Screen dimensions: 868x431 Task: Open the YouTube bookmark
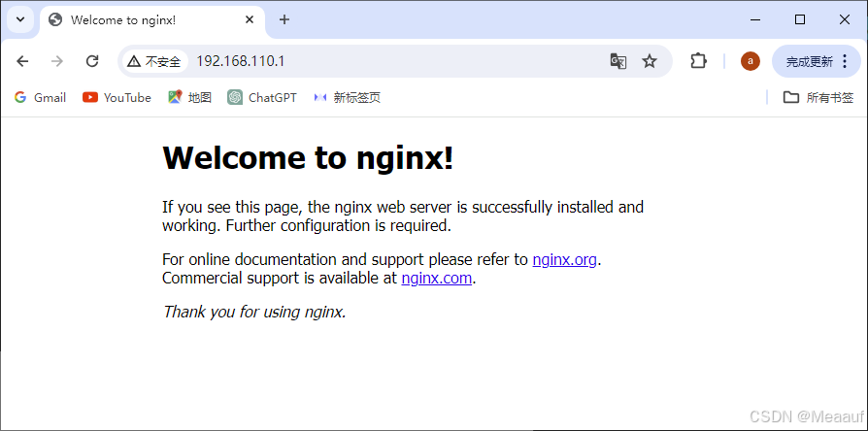click(x=117, y=97)
